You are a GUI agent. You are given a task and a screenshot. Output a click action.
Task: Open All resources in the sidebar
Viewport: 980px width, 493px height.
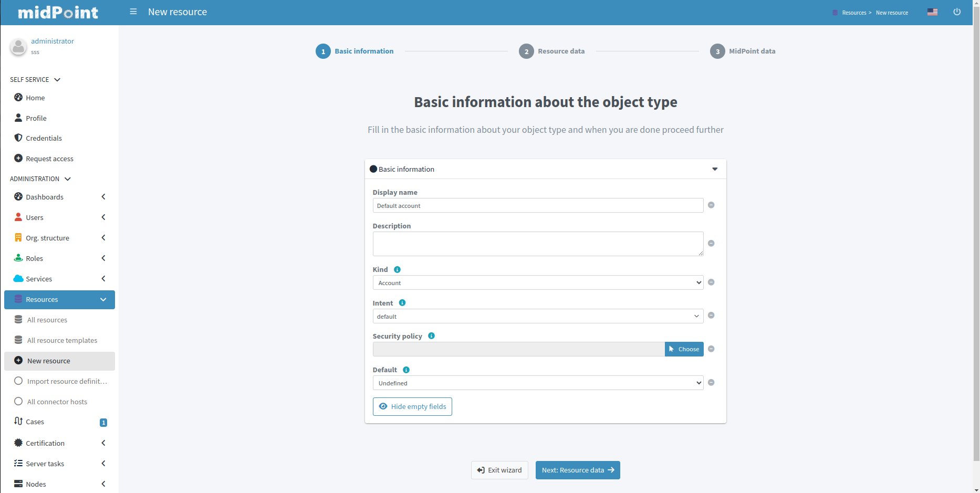47,320
